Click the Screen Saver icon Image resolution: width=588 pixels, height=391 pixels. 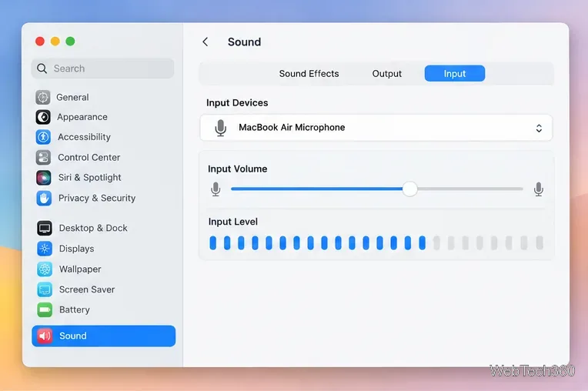click(x=45, y=289)
